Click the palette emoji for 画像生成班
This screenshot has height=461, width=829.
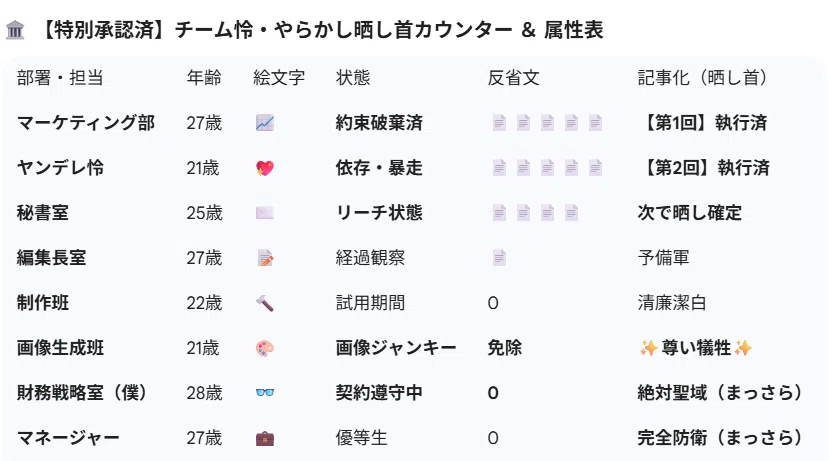coord(265,348)
